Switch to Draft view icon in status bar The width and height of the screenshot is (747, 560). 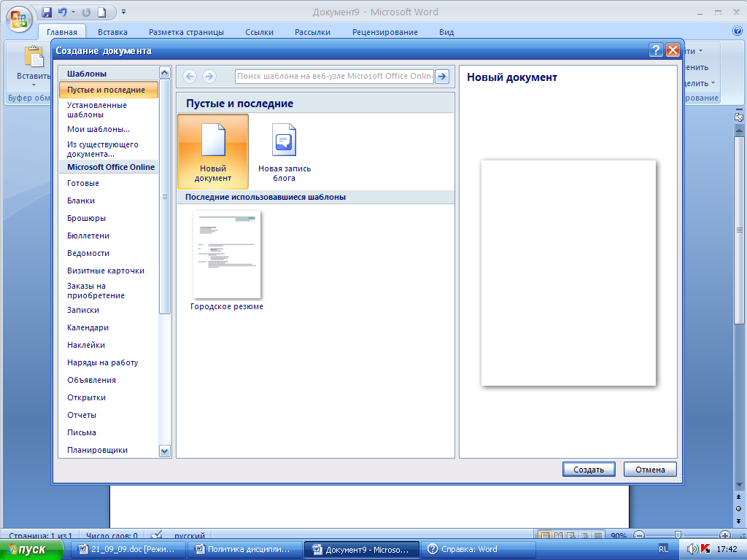point(598,536)
